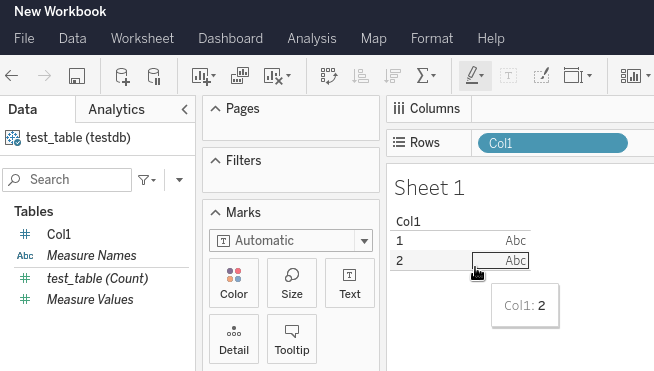Screen dimensions: 654x371
Task: Open the clear sheet dropdown arrow
Action: coord(289,76)
